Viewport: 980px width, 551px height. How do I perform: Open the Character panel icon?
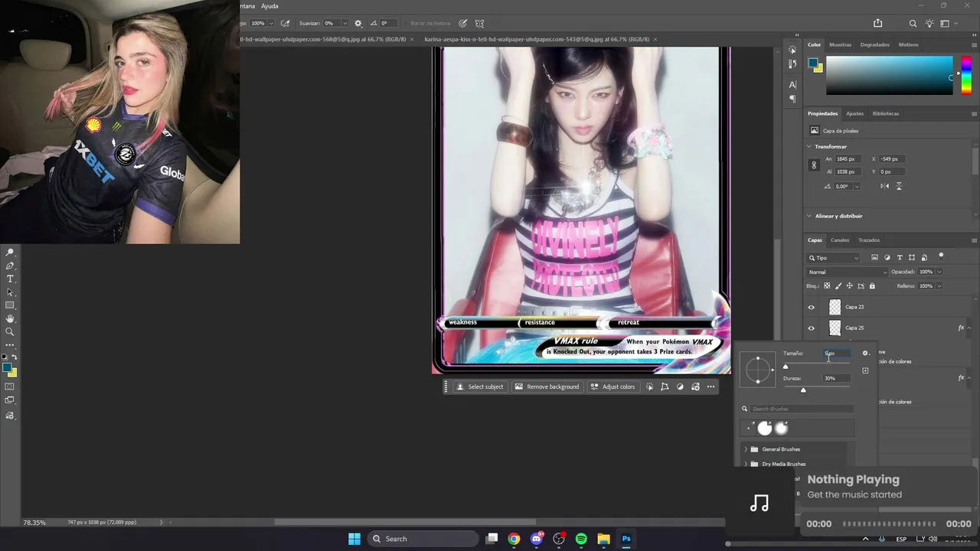(x=792, y=84)
